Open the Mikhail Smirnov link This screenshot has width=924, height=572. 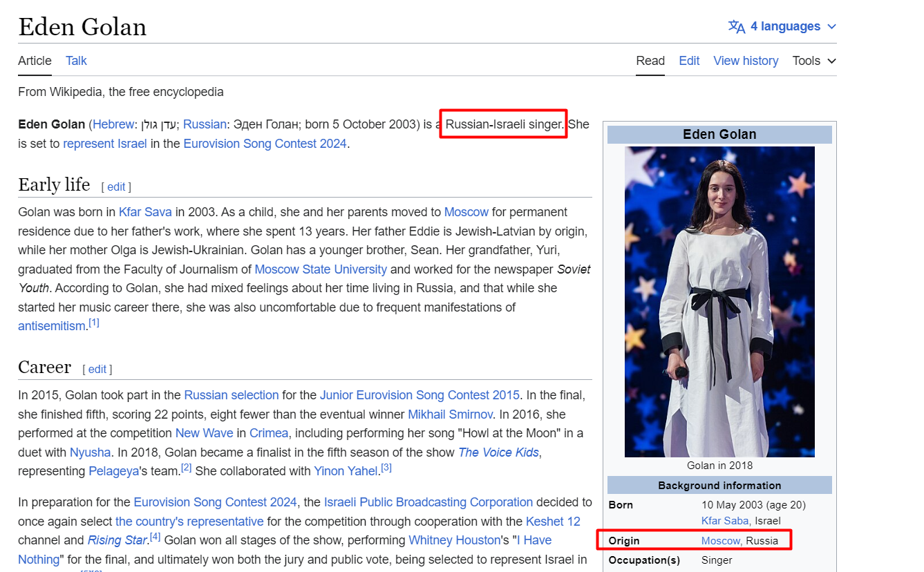click(450, 414)
